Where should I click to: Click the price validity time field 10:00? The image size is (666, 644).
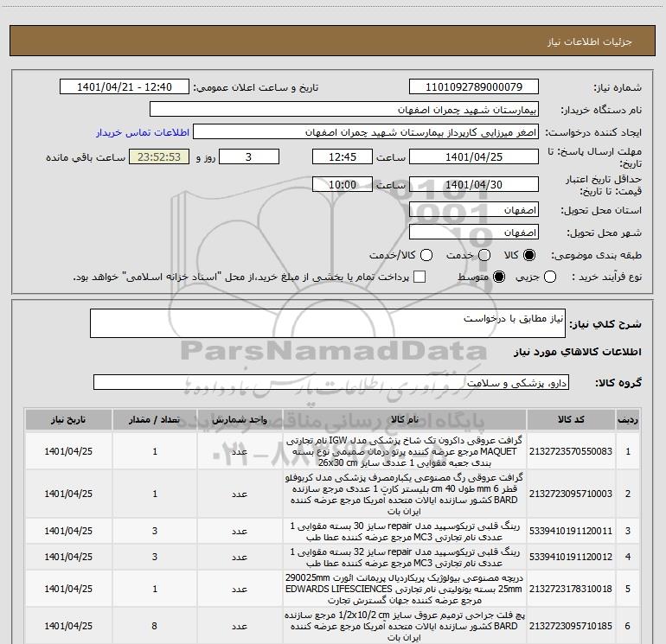tap(343, 184)
